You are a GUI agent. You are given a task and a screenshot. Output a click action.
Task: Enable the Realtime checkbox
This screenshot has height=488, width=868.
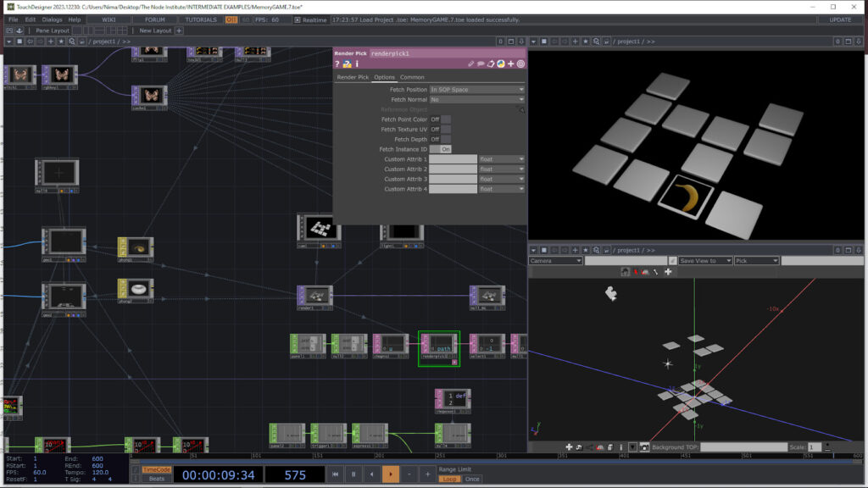[298, 19]
